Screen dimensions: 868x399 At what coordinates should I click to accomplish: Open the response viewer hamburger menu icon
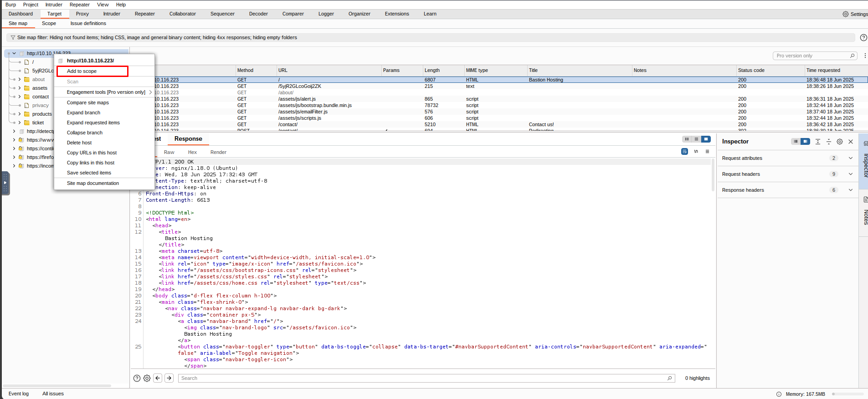(707, 152)
